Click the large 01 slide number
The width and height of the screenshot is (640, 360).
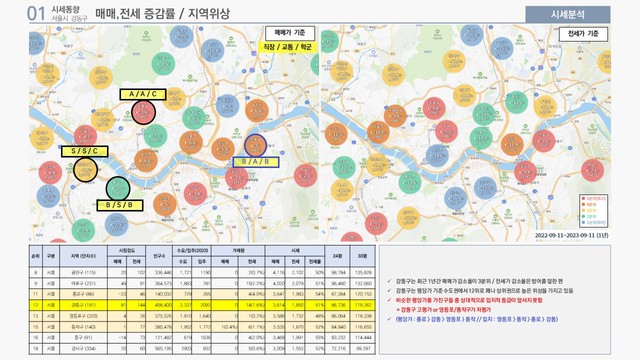(36, 13)
